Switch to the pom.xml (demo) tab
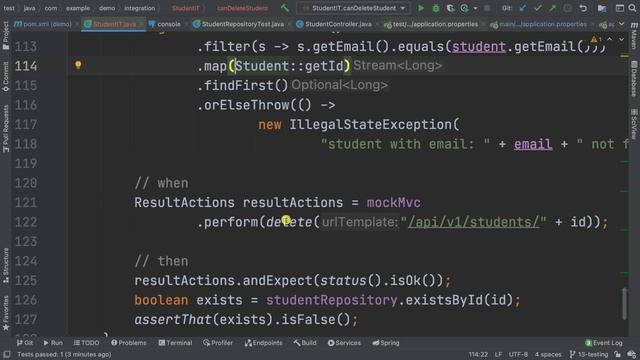Viewport: 640px width, 360px height. coord(43,24)
